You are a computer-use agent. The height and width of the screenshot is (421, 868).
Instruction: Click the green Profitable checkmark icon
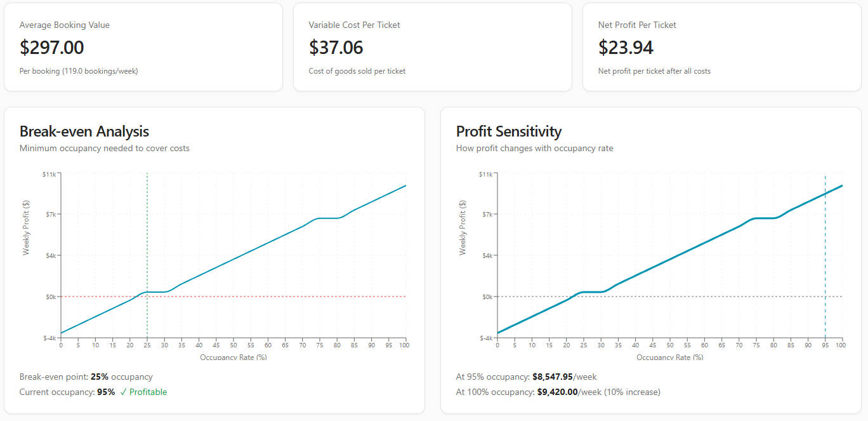[123, 392]
